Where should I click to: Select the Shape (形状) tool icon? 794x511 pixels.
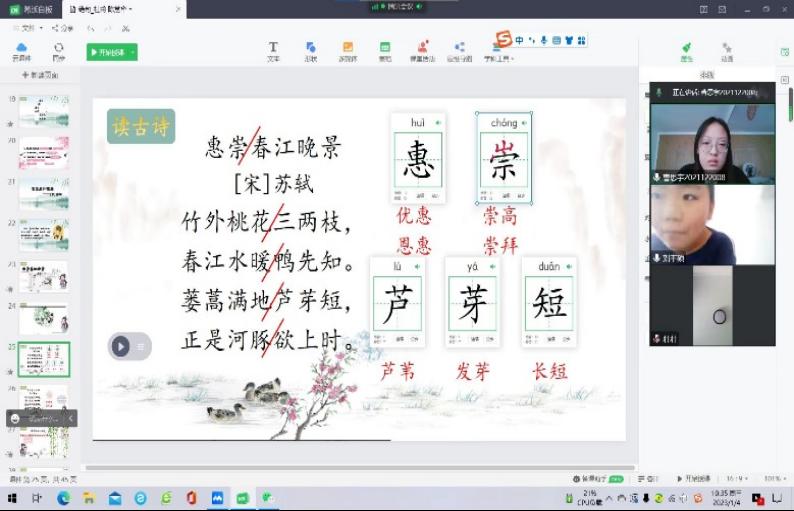click(310, 50)
